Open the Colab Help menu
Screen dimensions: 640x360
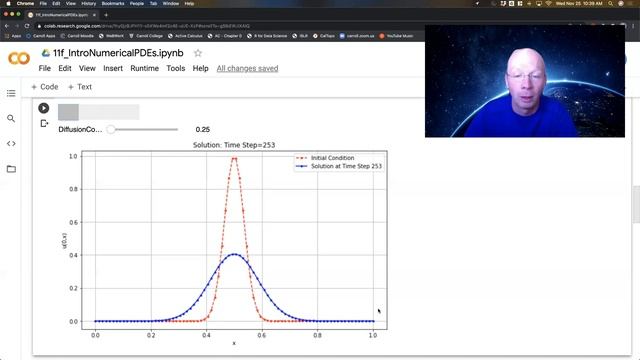pyautogui.click(x=200, y=68)
